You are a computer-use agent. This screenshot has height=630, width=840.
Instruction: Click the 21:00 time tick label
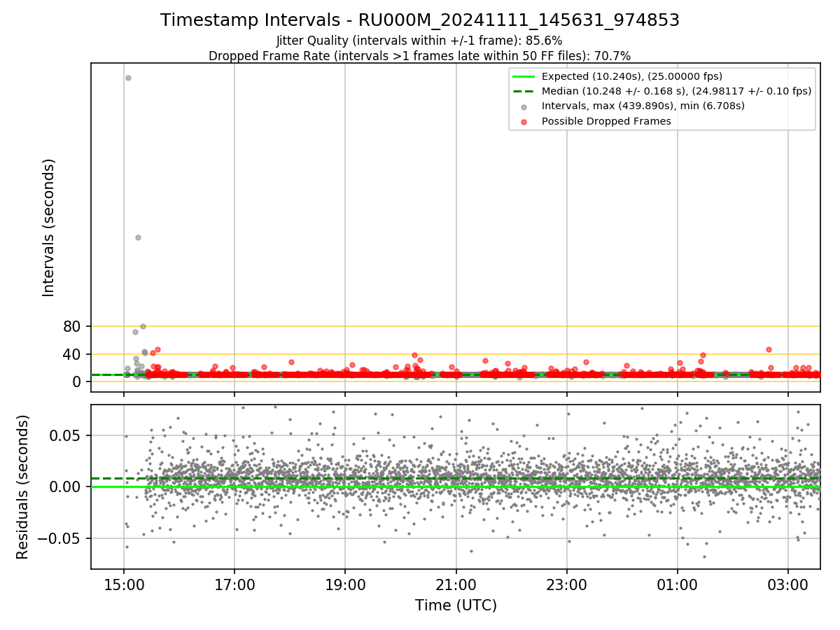(x=456, y=584)
